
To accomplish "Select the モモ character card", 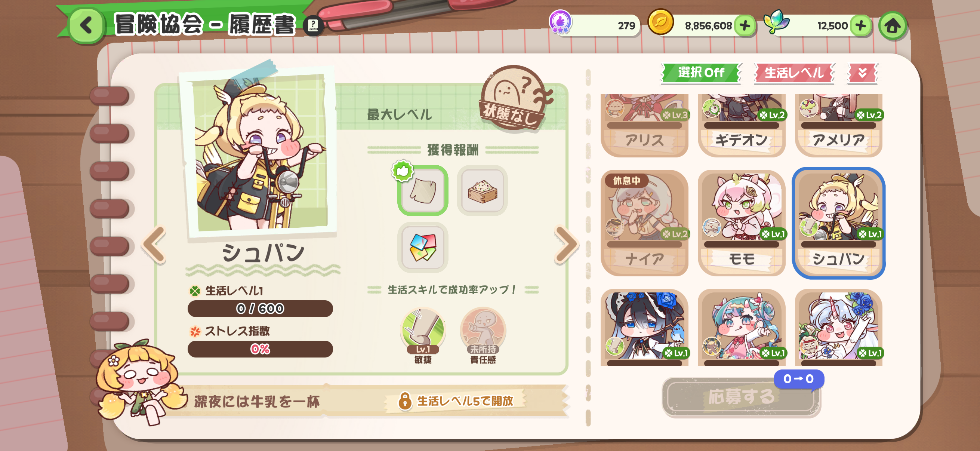I will (741, 223).
